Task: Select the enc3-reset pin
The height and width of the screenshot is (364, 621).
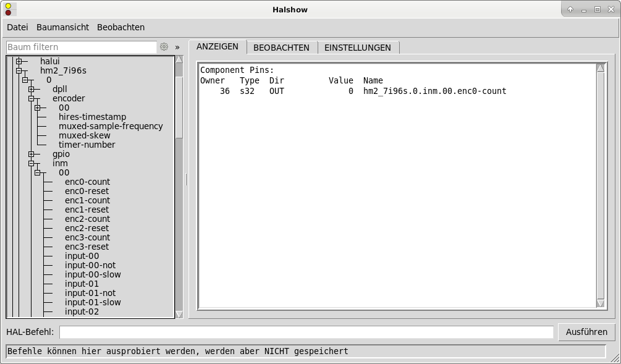Action: coord(87,247)
